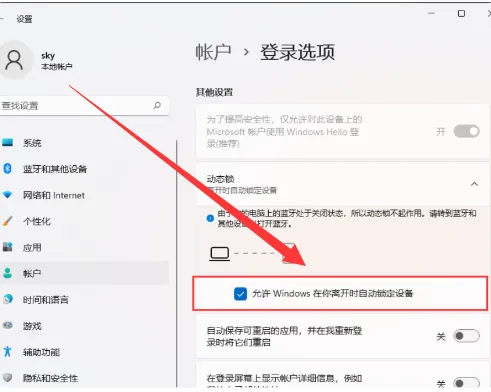Screen dimensions: 491x392
Task: Minimize the 设置 window
Action: click(431, 13)
